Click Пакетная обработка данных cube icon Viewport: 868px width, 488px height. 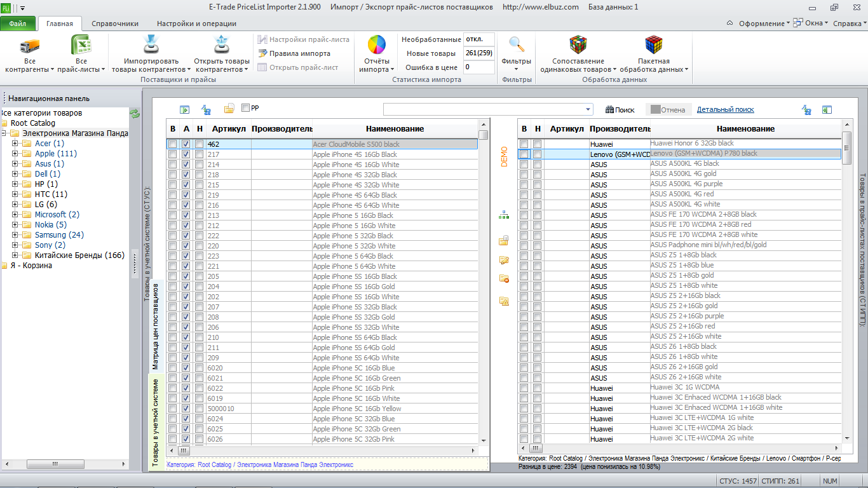click(654, 45)
